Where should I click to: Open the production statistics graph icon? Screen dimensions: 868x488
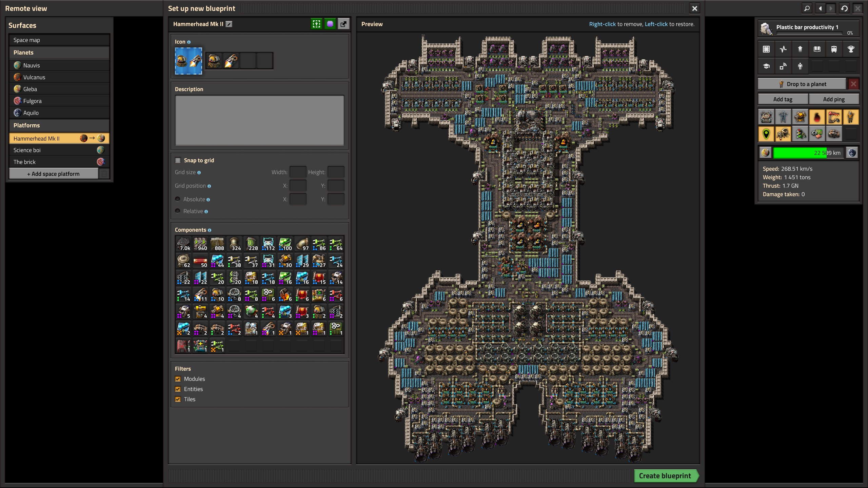point(783,49)
